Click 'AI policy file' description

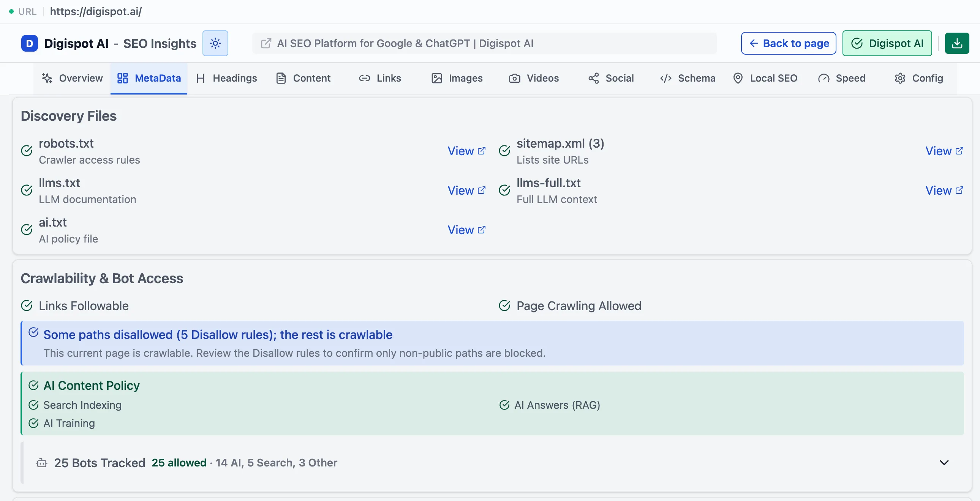(x=68, y=239)
